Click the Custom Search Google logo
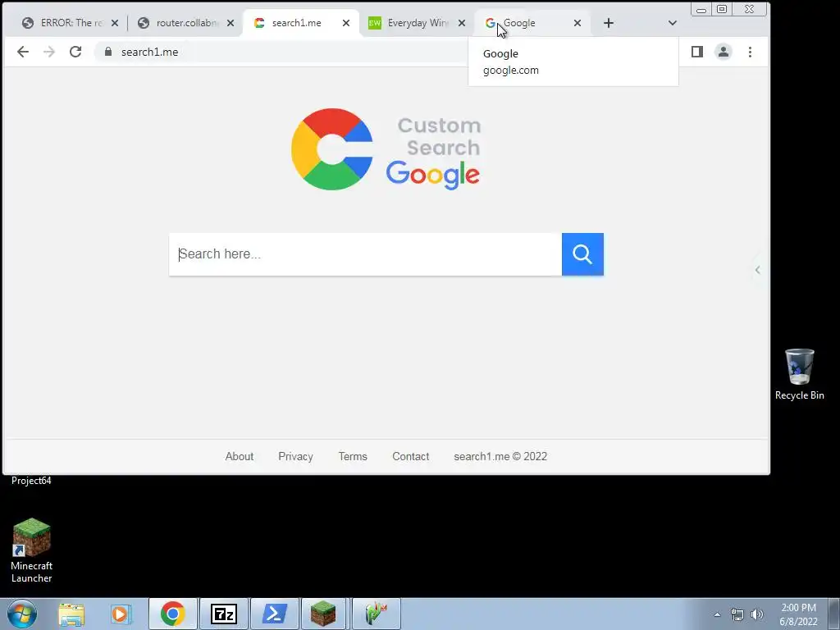840x630 pixels. point(386,149)
